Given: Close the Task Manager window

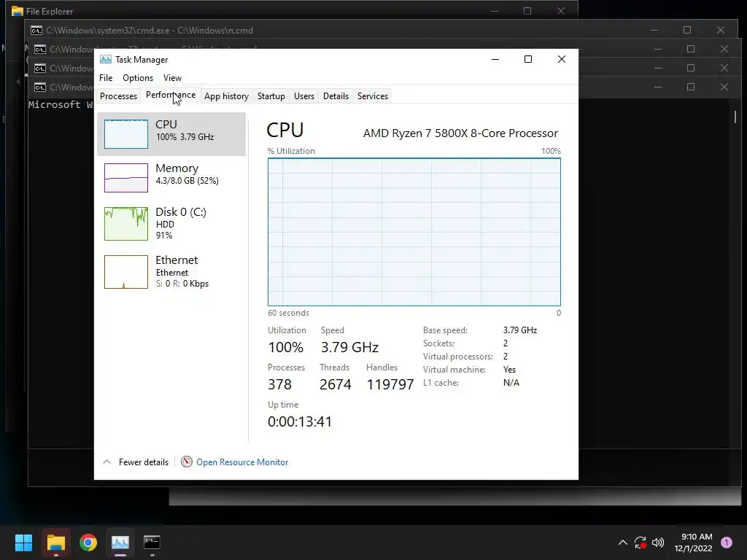Looking at the screenshot, I should click(x=562, y=59).
